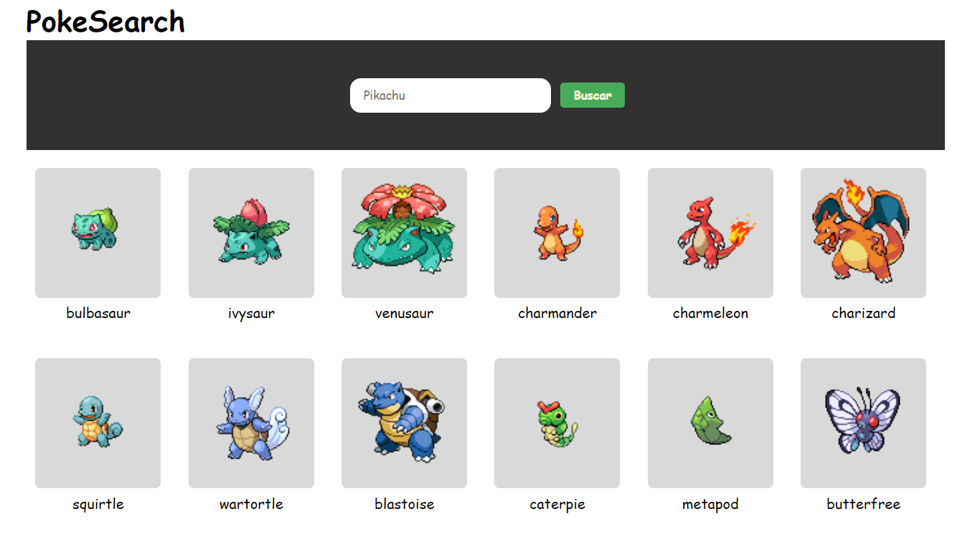Click the "venusaur" name label
Viewport: 980px width, 537px height.
click(404, 314)
